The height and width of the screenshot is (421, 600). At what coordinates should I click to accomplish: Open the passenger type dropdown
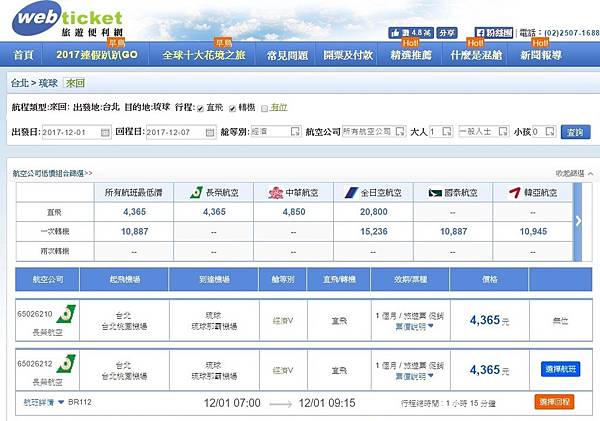pyautogui.click(x=484, y=132)
